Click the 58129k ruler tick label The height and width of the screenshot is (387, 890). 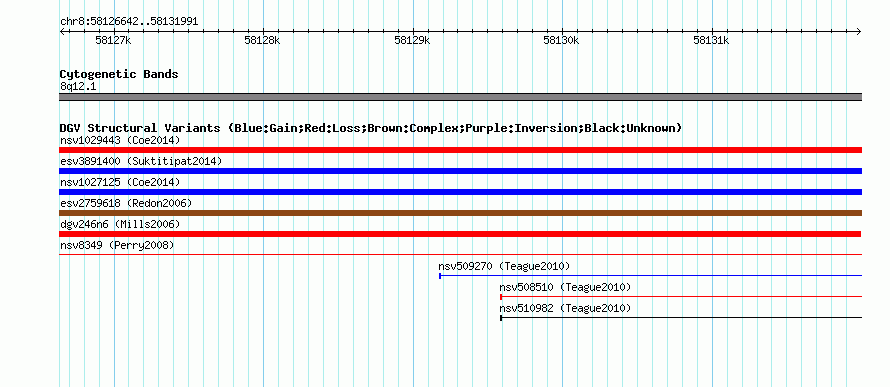pos(412,40)
